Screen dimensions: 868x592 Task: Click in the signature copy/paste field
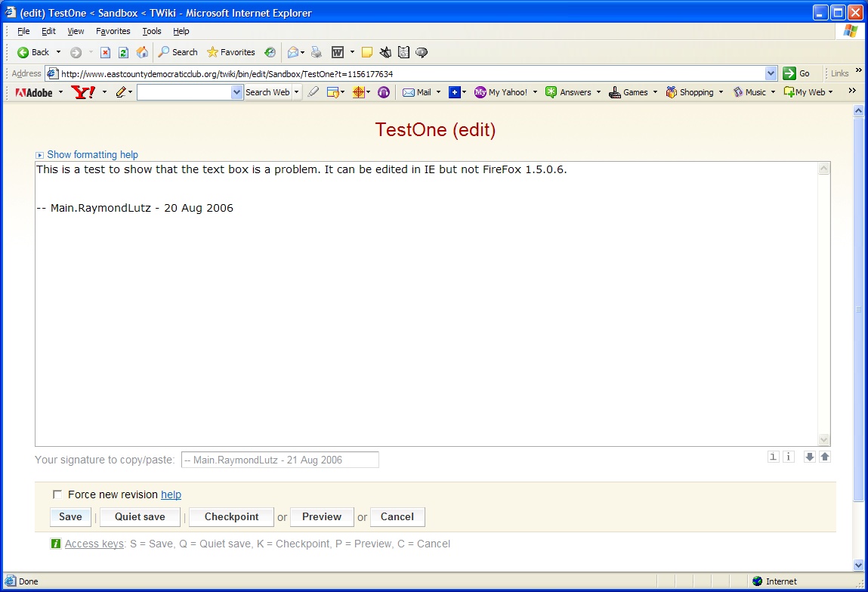pyautogui.click(x=280, y=460)
